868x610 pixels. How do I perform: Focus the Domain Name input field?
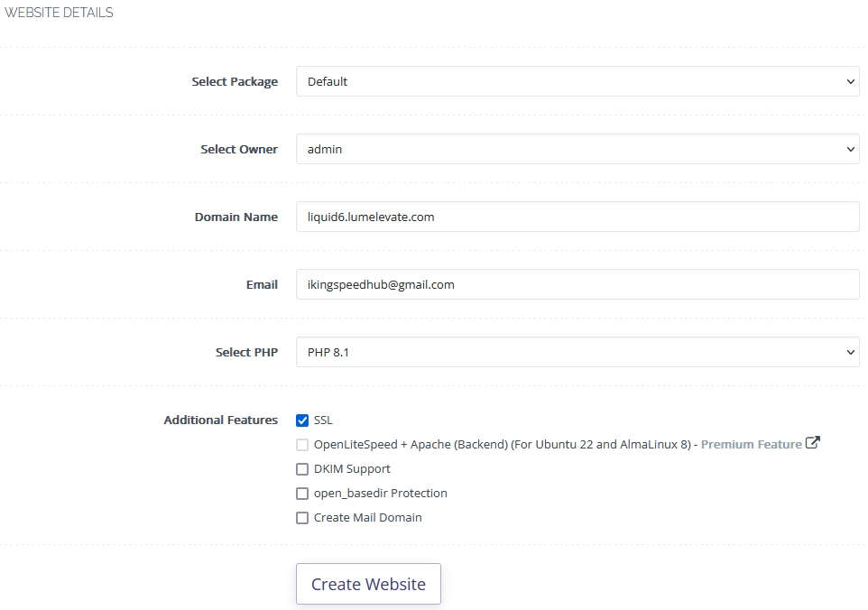[577, 217]
